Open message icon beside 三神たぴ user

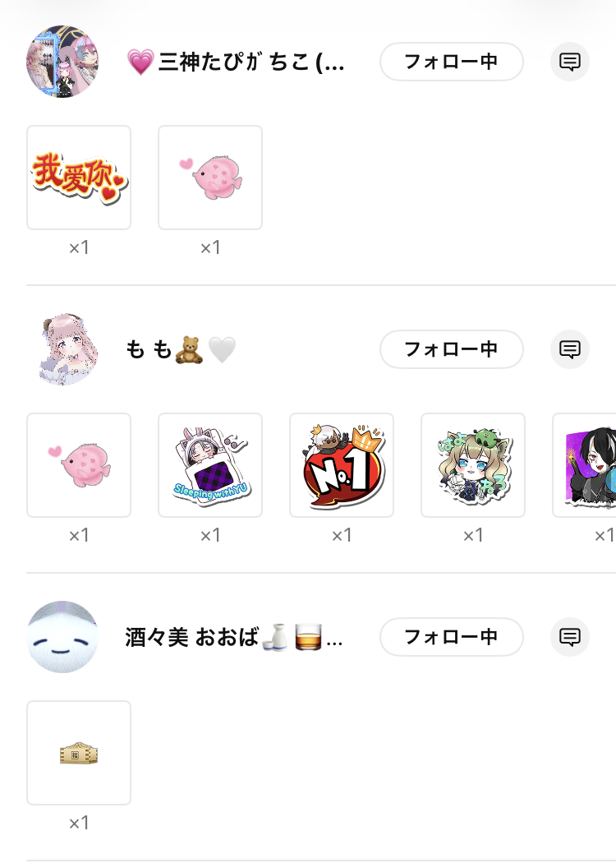[570, 62]
